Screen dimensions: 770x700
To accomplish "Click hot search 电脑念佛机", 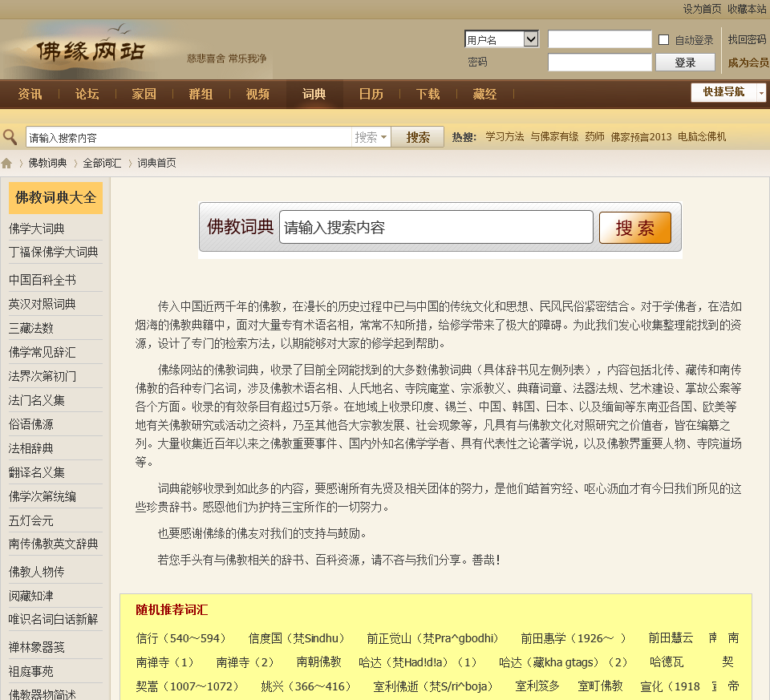I will (x=702, y=136).
